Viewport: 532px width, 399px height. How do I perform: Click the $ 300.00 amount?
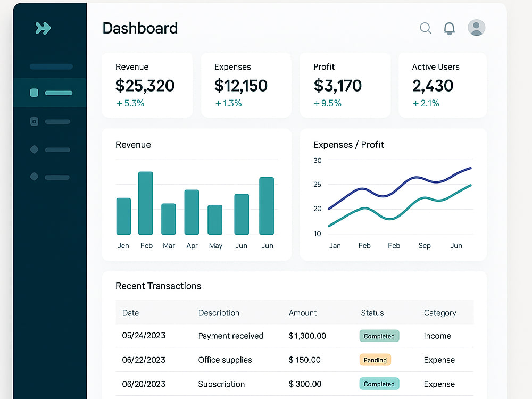pos(305,384)
